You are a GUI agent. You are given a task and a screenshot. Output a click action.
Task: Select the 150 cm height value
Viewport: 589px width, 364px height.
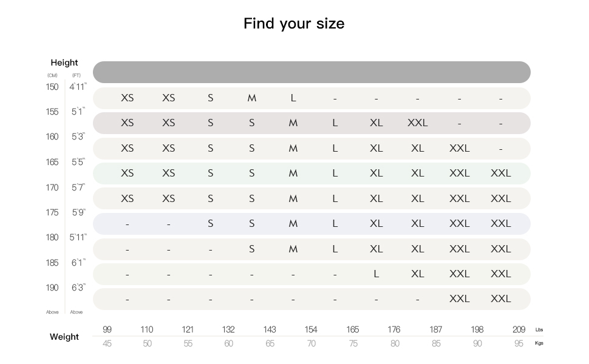point(52,87)
